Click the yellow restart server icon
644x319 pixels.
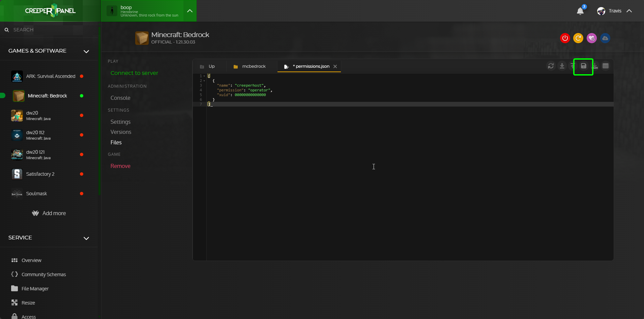tap(578, 38)
